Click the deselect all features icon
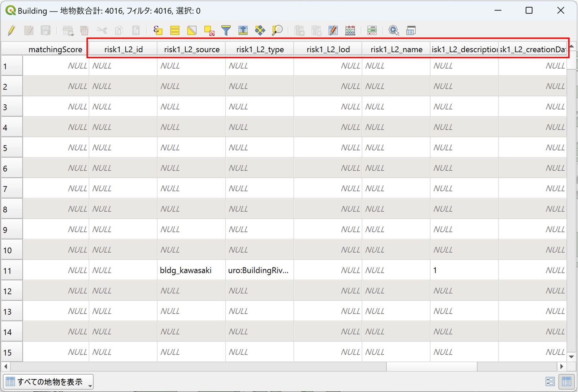 pyautogui.click(x=209, y=30)
